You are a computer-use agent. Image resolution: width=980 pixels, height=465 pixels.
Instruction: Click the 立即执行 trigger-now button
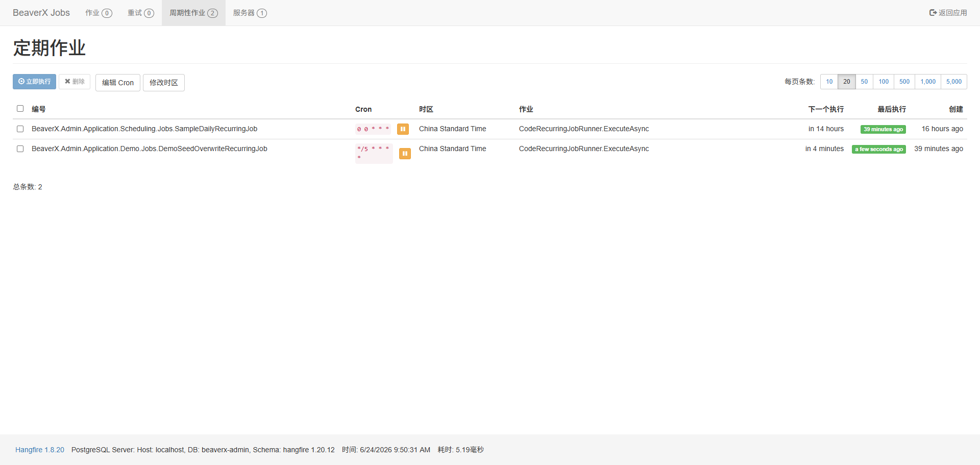pos(34,82)
